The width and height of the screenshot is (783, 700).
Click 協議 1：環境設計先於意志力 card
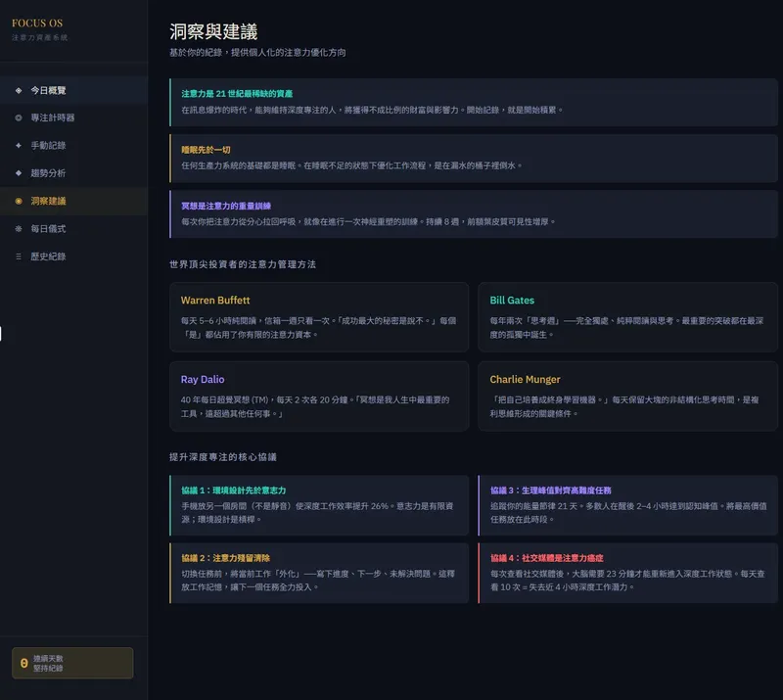[x=319, y=505]
